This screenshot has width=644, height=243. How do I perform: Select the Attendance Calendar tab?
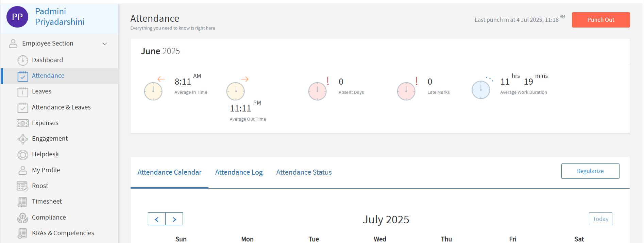click(x=169, y=172)
